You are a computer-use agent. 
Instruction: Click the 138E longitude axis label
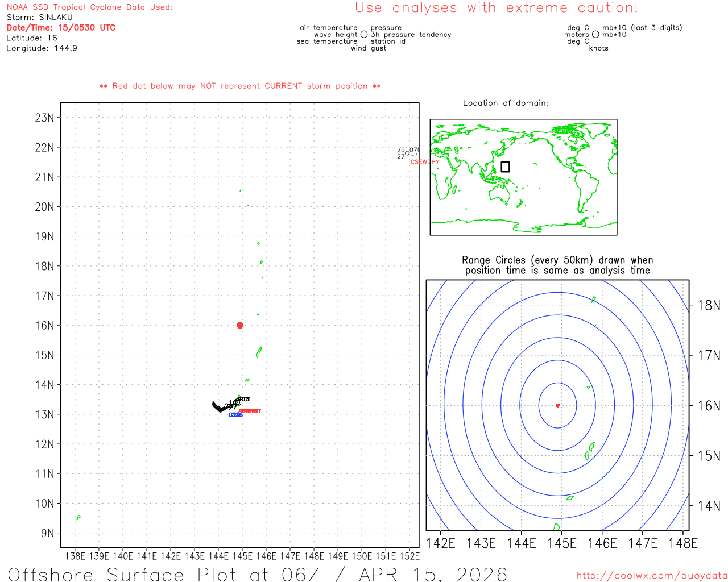pos(75,556)
